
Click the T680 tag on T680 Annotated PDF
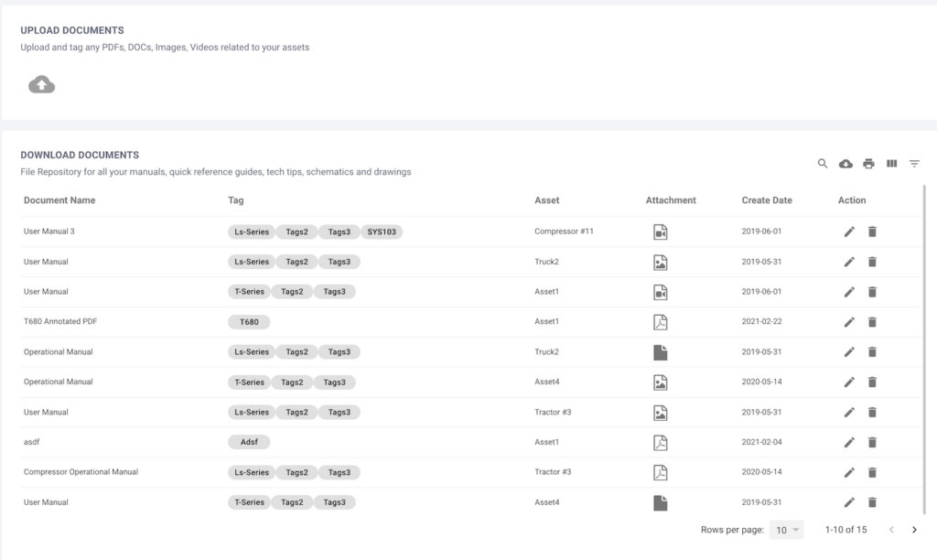pyautogui.click(x=248, y=321)
